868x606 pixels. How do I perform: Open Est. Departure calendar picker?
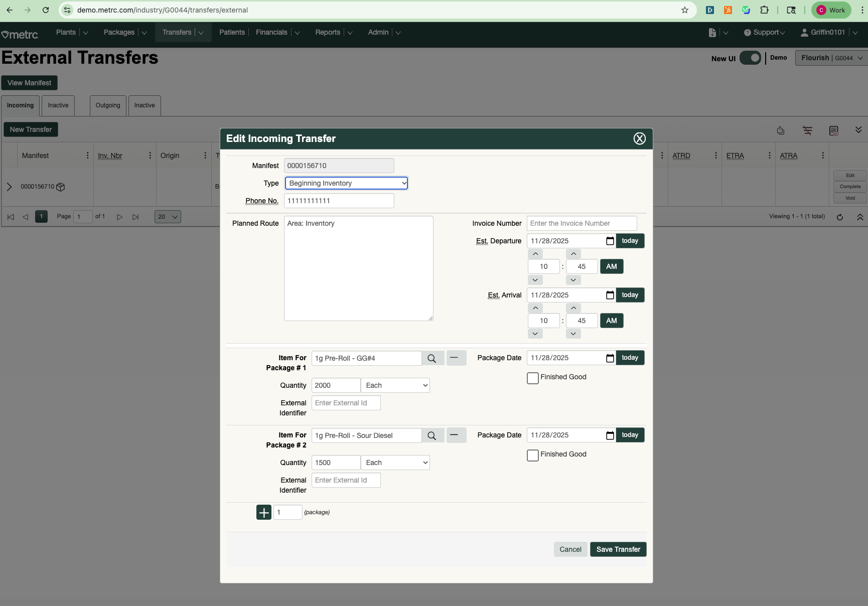(x=610, y=241)
